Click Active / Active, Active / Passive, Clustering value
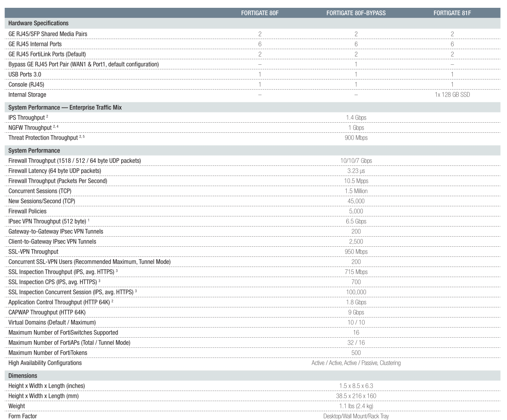 [x=356, y=363]
